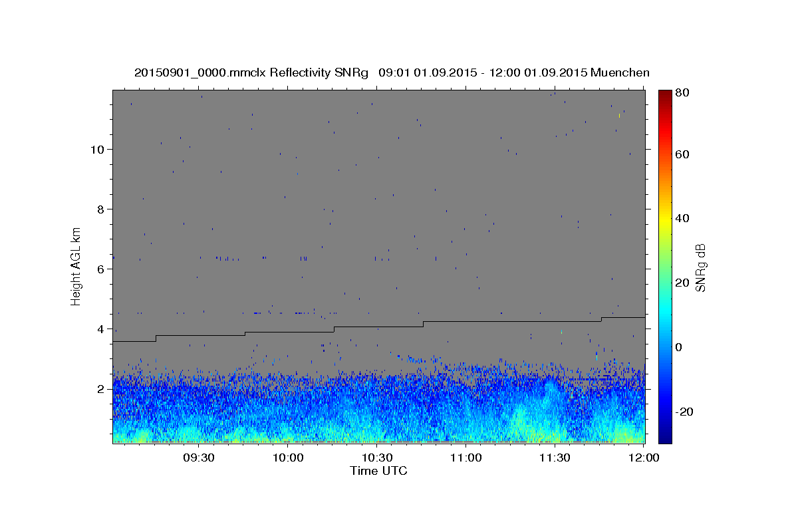Click the 12:00 time tick label

click(x=644, y=458)
